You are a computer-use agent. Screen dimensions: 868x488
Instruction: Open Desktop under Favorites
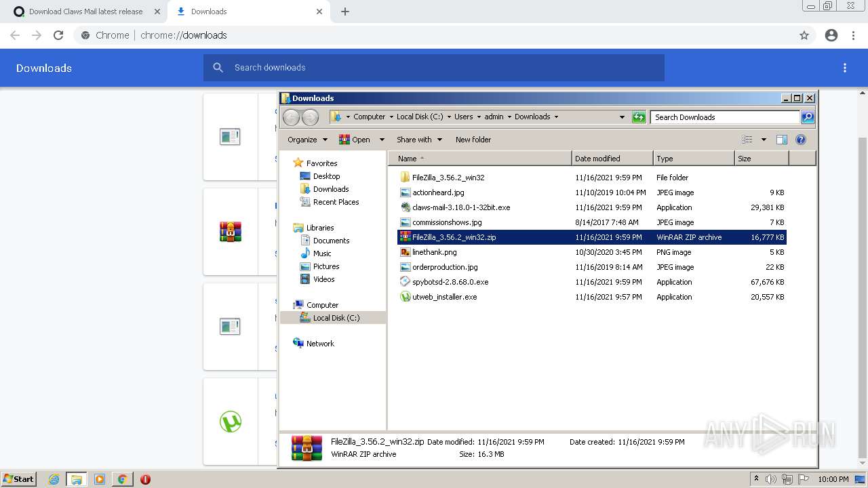(x=326, y=176)
